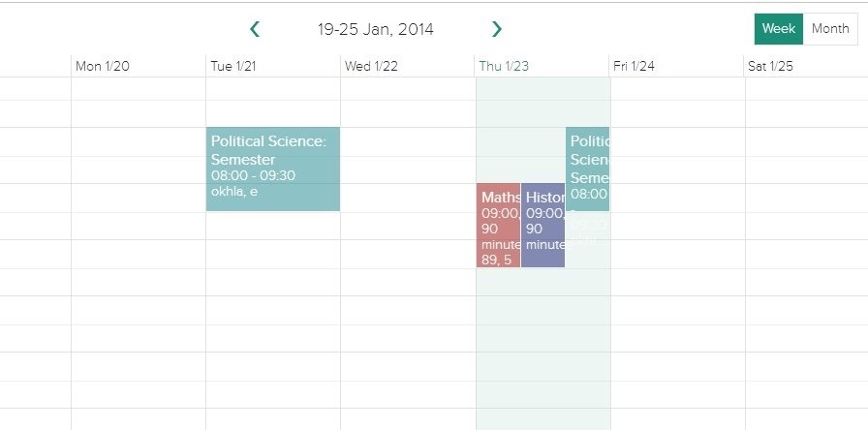Image resolution: width=868 pixels, height=430 pixels.
Task: Select the Fri 1/24 day header
Action: pos(634,66)
